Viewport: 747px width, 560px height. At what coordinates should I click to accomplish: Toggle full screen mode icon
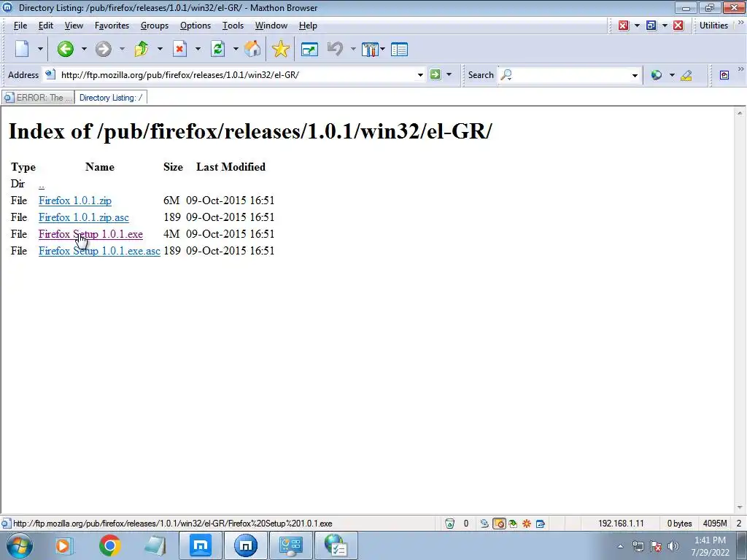(309, 50)
